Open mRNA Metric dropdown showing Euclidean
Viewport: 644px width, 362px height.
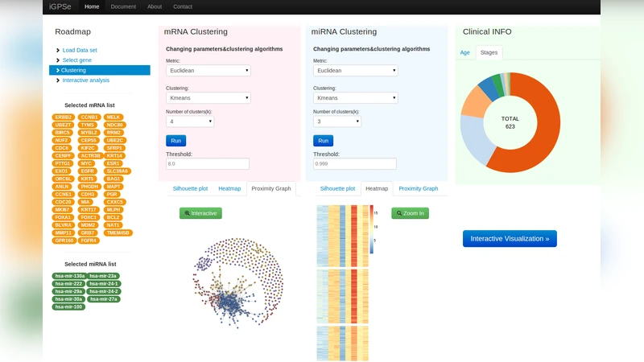[208, 71]
